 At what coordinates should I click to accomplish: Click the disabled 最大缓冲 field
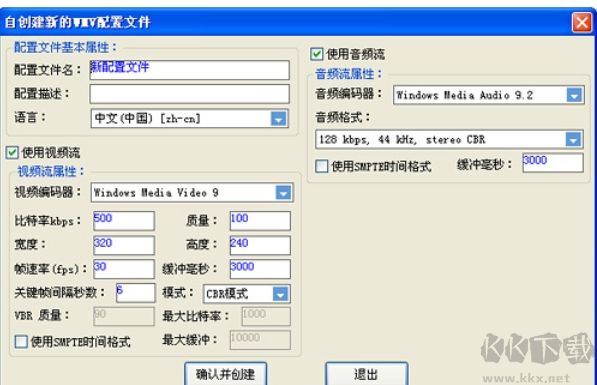pos(260,340)
